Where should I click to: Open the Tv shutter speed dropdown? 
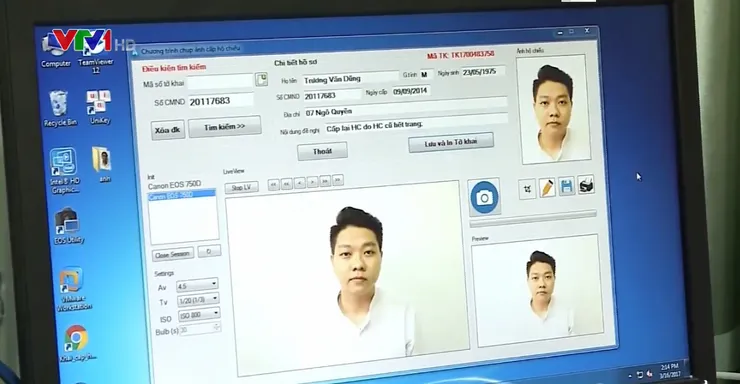[199, 300]
